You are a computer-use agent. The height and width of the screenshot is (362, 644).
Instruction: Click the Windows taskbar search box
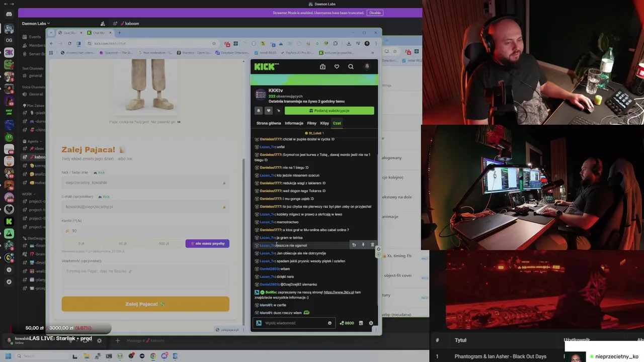[x=42, y=356]
